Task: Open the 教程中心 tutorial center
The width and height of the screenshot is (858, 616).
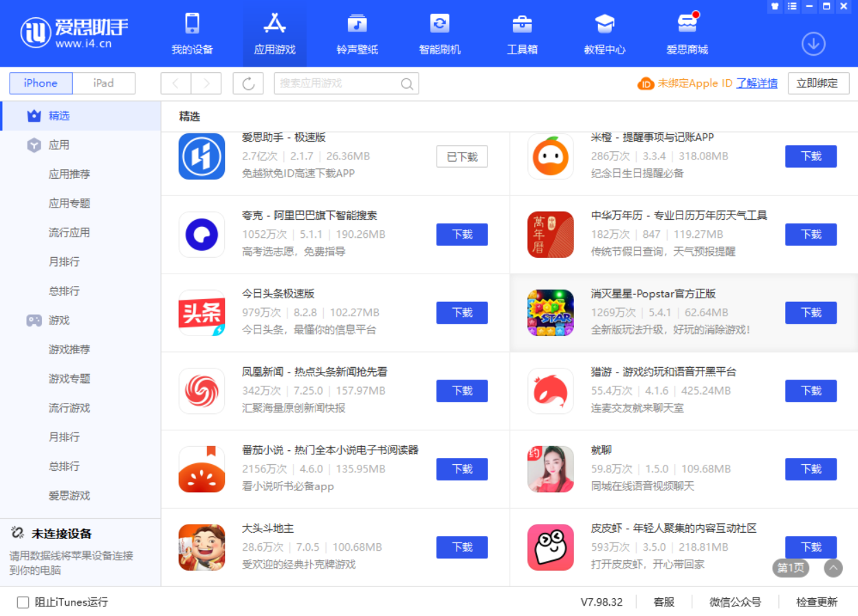Action: pos(604,33)
